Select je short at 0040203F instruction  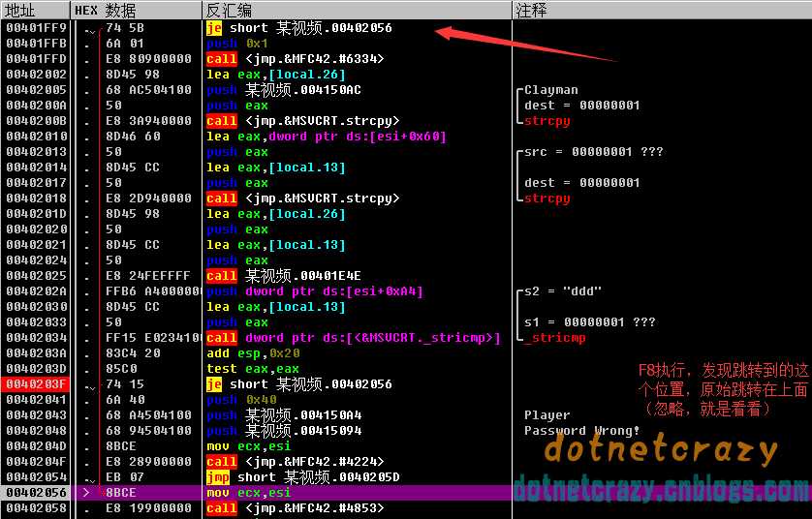[x=298, y=384]
